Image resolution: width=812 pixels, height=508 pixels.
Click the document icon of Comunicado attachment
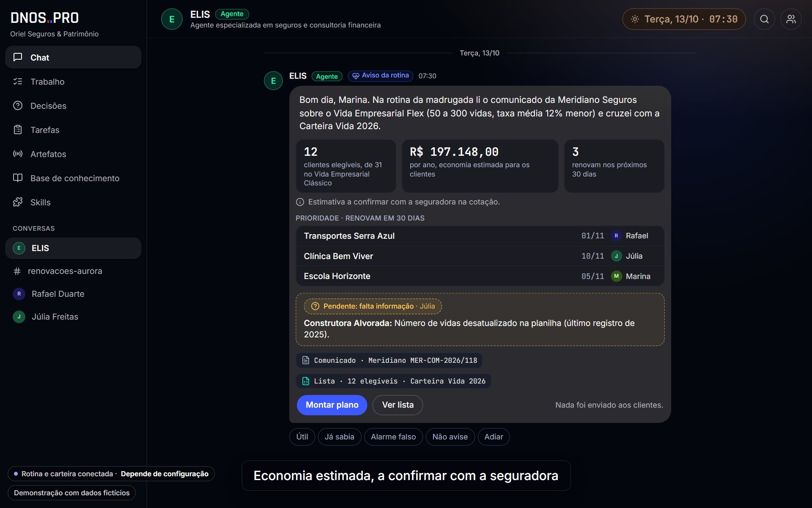pyautogui.click(x=306, y=360)
